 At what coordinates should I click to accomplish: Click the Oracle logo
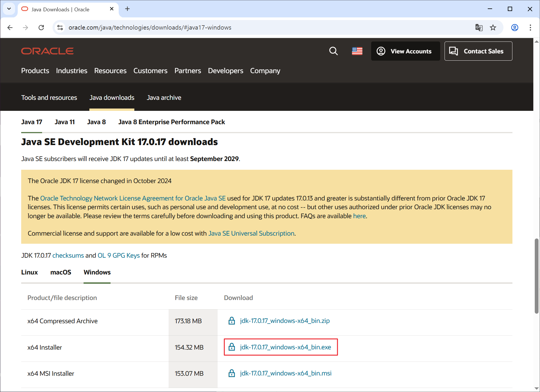click(47, 51)
